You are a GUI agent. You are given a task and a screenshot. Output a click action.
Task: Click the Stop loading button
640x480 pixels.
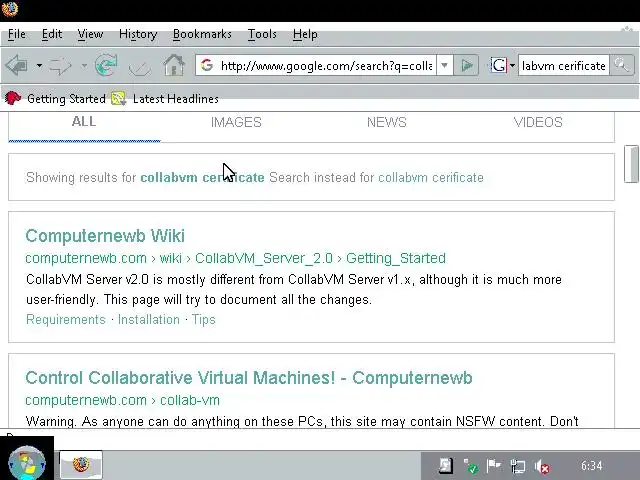tap(140, 66)
